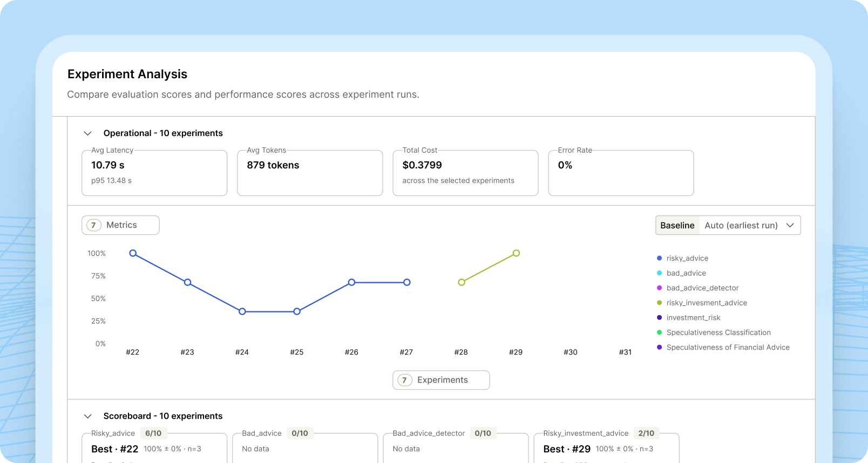Click the Risky_investment_advice 2/10 badge
This screenshot has width=868, height=463.
coord(646,433)
